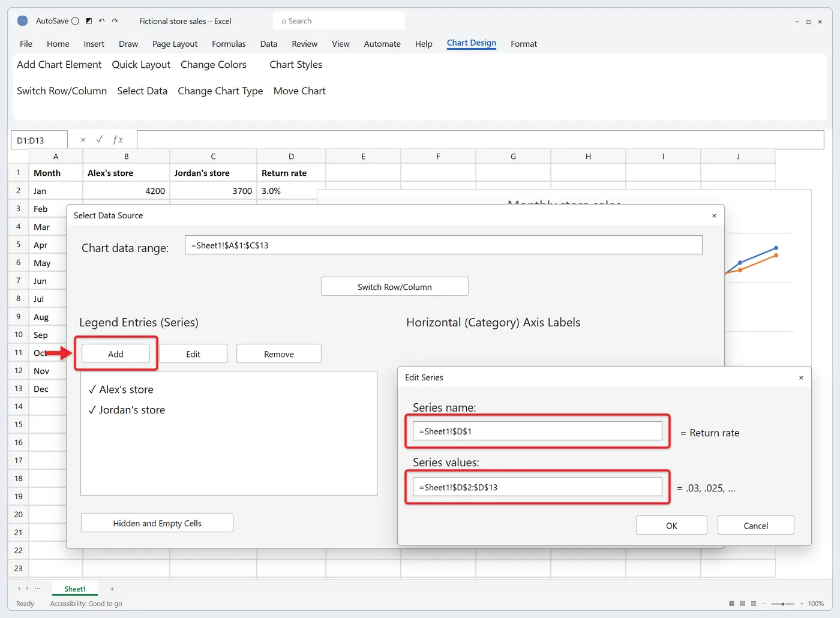This screenshot has width=840, height=618.
Task: Click Change Chart Type
Action: tap(220, 91)
